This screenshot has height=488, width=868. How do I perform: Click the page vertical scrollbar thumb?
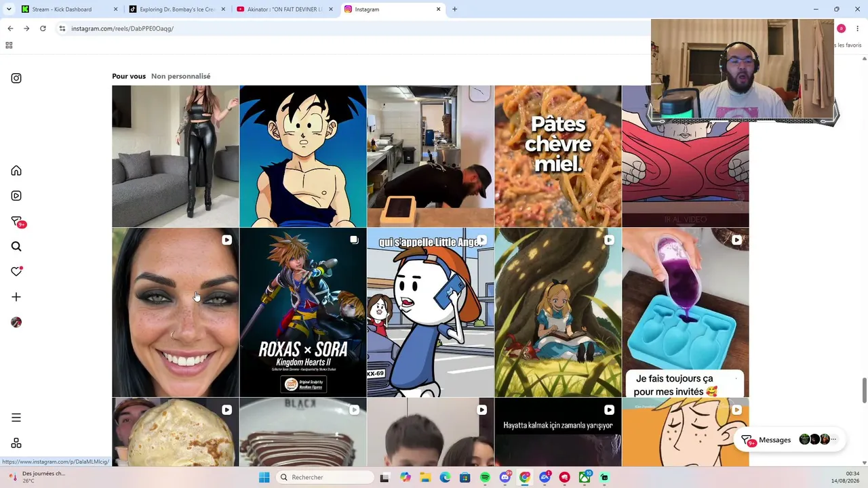(864, 390)
